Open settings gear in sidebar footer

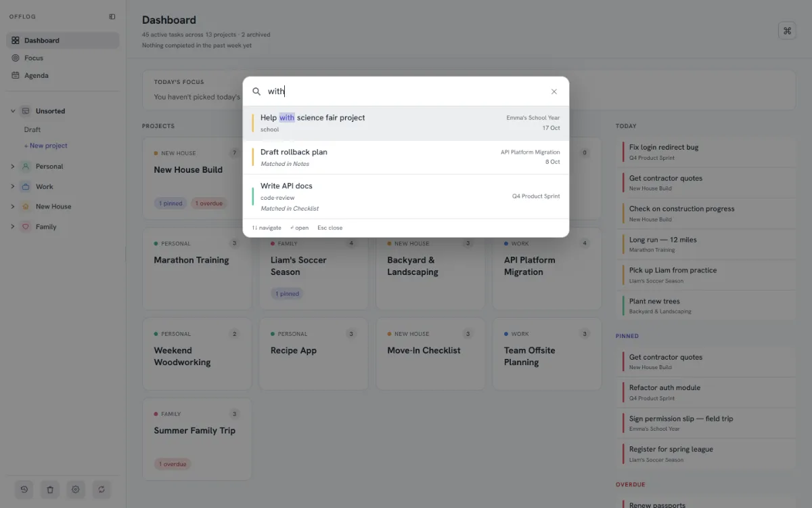click(x=76, y=489)
